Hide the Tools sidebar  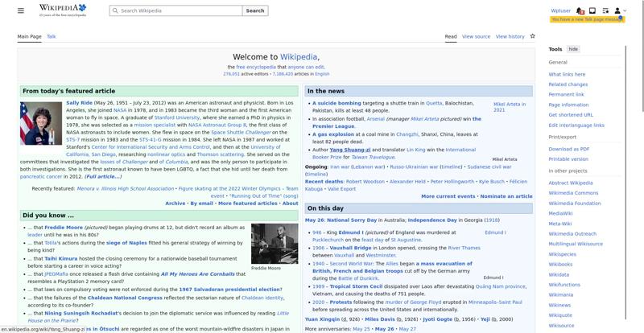(573, 49)
